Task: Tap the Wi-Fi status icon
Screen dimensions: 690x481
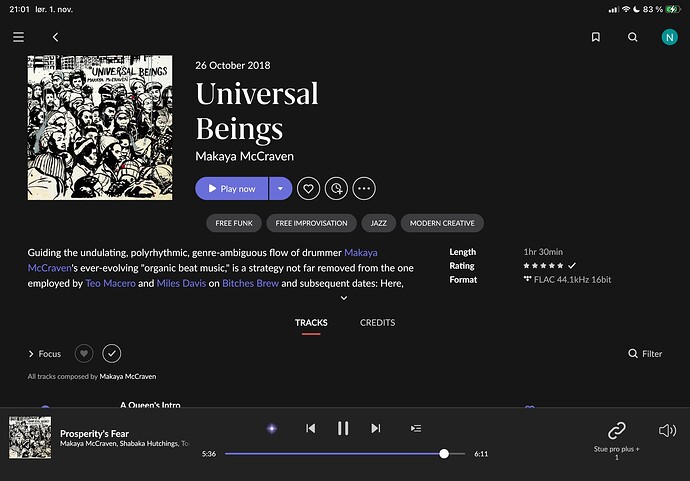Action: [x=625, y=9]
